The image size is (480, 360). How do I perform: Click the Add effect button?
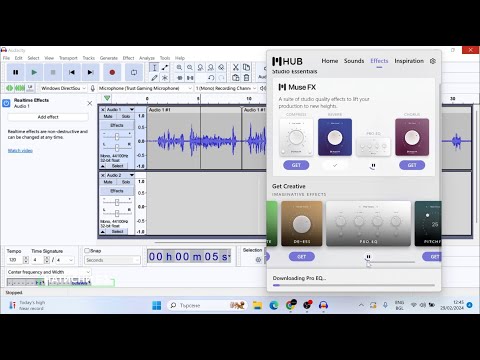click(x=48, y=117)
